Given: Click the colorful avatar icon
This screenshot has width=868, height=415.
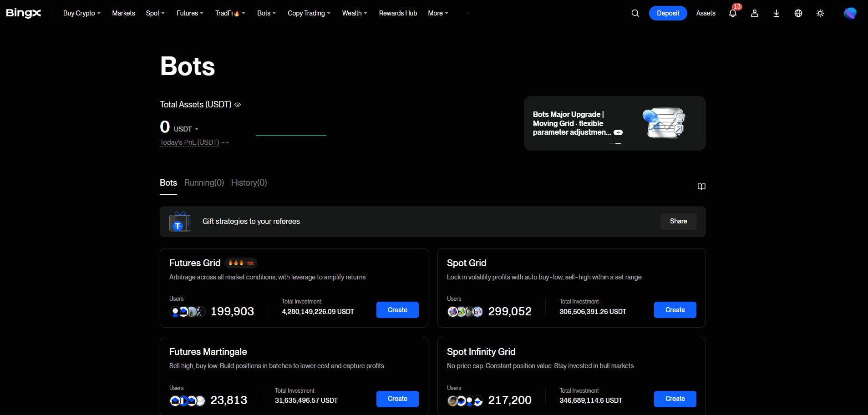Looking at the screenshot, I should (x=850, y=13).
